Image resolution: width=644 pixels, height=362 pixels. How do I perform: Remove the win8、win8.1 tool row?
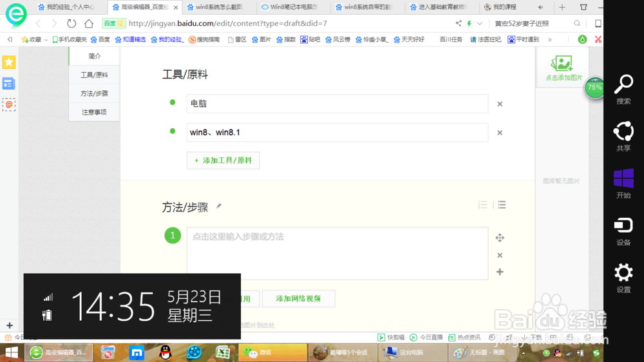click(500, 133)
